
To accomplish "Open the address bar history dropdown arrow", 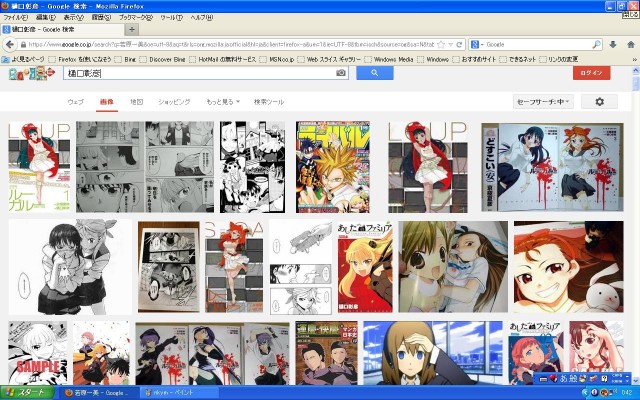I will pos(451,44).
